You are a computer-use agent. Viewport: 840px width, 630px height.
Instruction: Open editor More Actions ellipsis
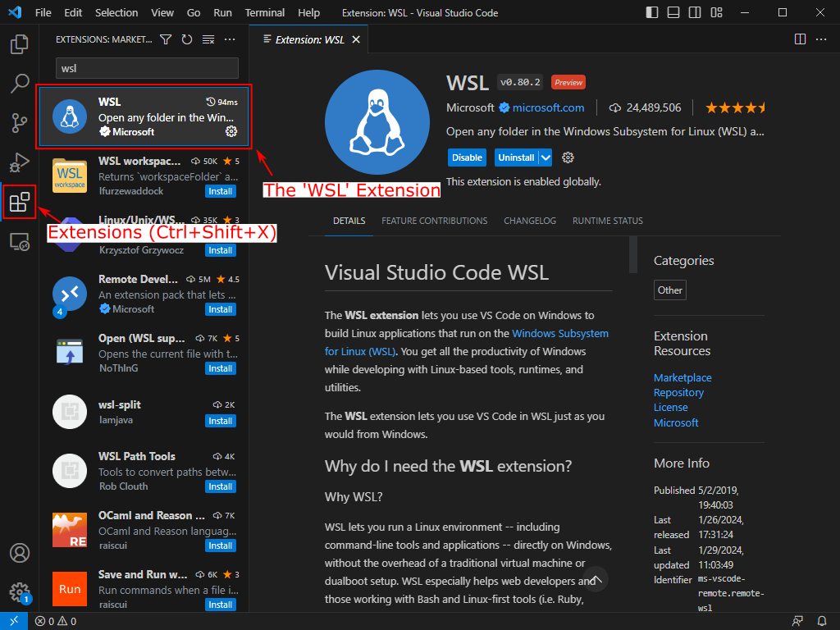click(x=820, y=39)
